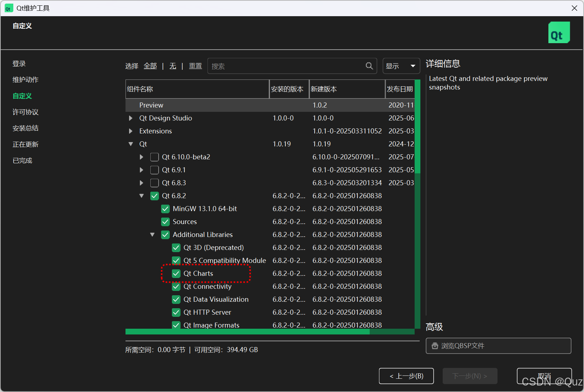Screen dimensions: 584x392
Task: Select the Qt Image Formats row
Action: [270, 325]
